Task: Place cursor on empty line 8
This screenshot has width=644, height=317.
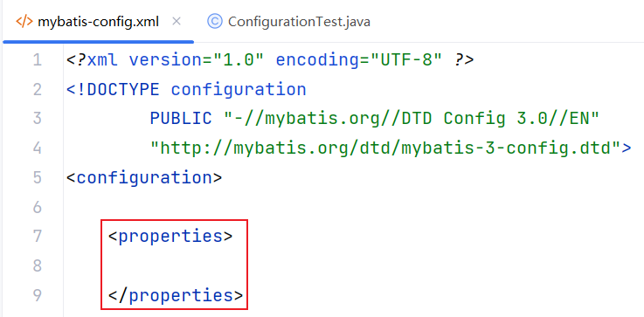Action: point(353,265)
